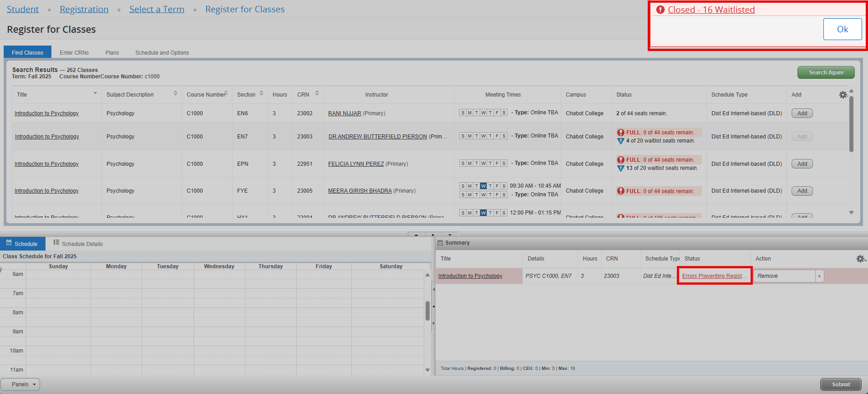868x394 pixels.
Task: Click the Closed notification error icon
Action: 660,10
